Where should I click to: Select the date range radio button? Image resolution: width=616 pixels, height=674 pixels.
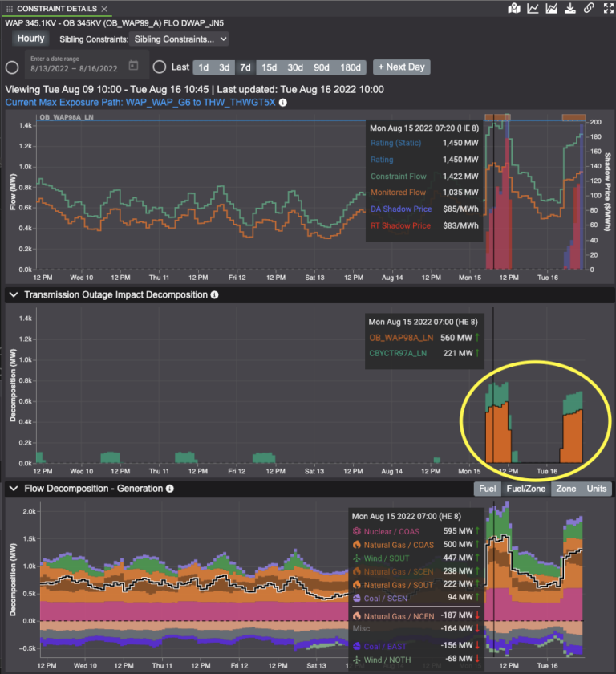[12, 67]
